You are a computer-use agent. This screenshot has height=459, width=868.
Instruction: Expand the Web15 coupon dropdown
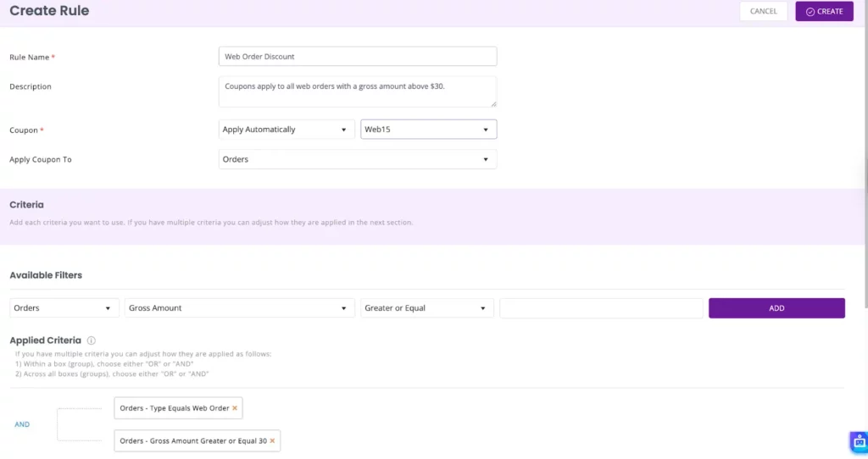[428, 130]
